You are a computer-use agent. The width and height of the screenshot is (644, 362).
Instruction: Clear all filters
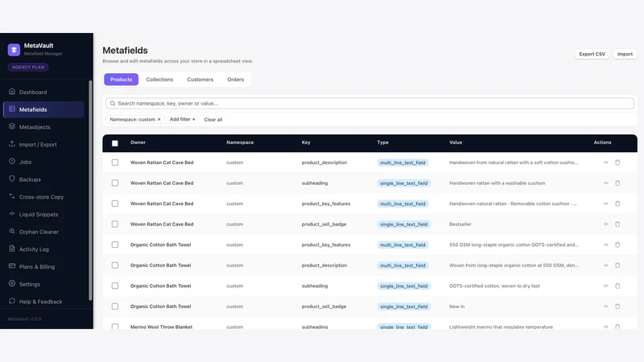(x=213, y=119)
